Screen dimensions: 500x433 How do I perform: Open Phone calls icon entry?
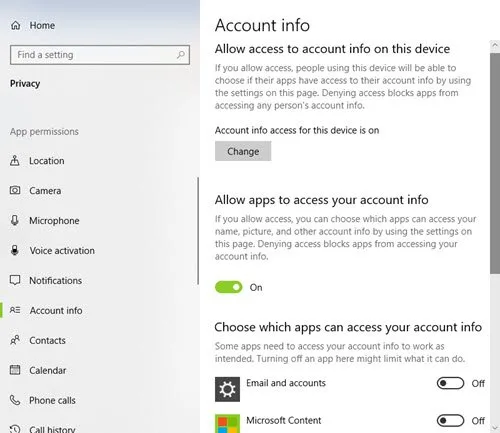[x=15, y=400]
